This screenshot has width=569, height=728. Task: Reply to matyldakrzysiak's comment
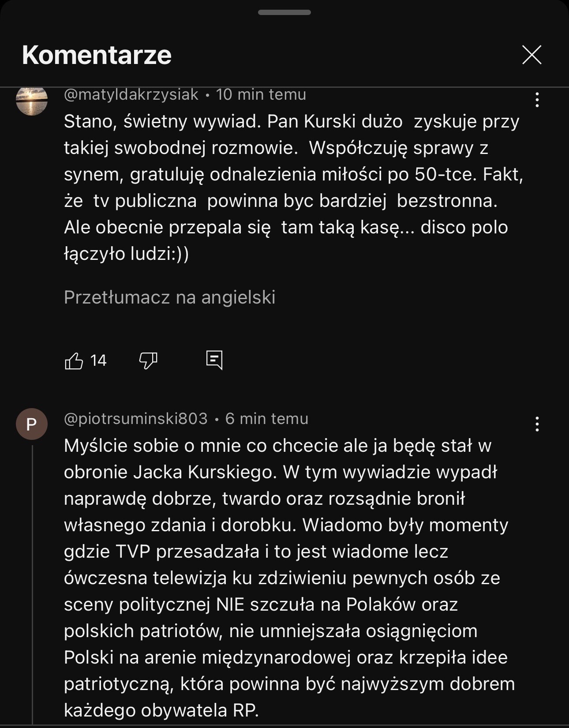point(214,360)
